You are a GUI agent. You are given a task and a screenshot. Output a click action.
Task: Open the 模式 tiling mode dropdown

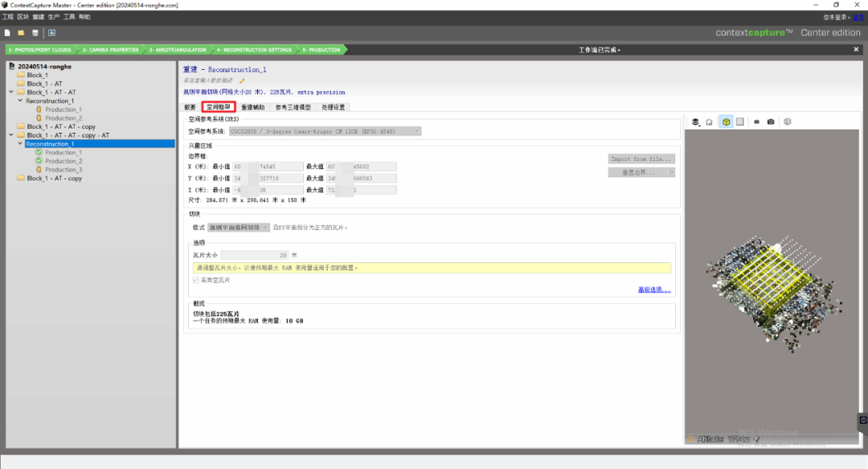click(239, 228)
